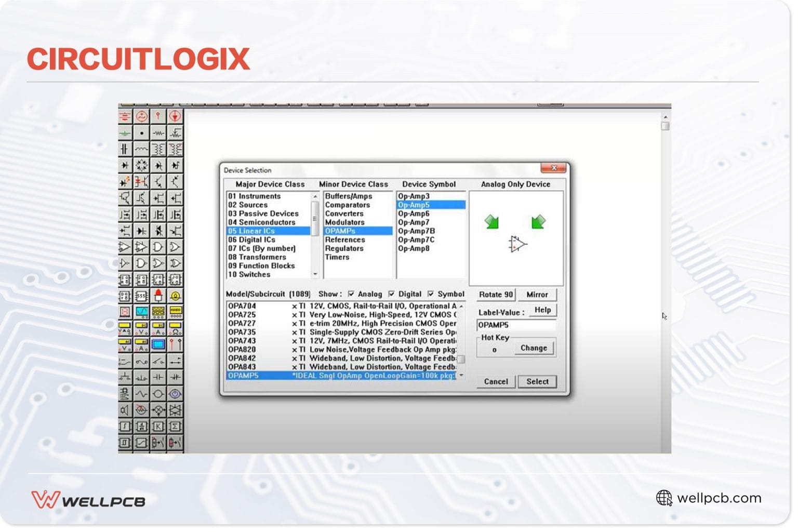Click the Major Device Class scrollbar down arrow
Image resolution: width=798 pixels, height=532 pixels.
coord(315,274)
